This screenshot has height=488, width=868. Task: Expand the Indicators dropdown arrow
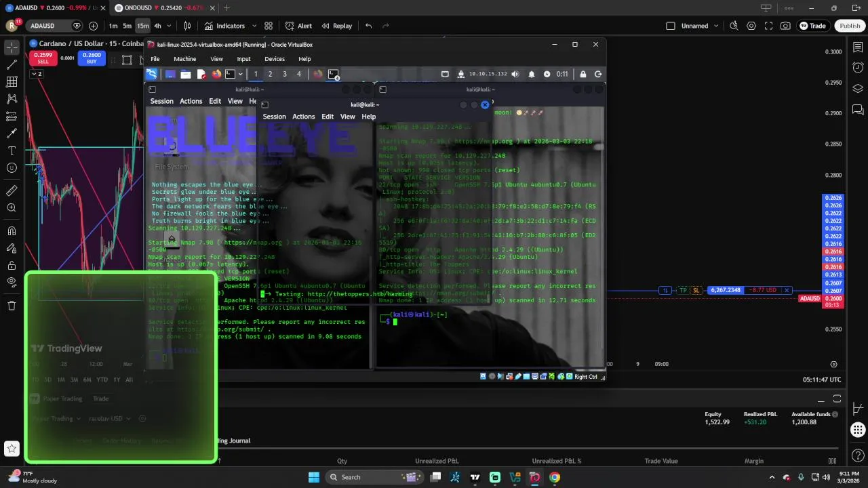[254, 26]
